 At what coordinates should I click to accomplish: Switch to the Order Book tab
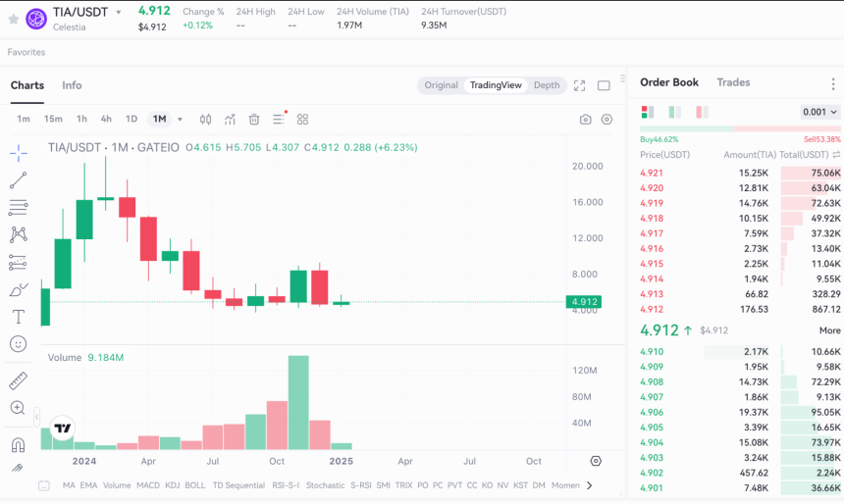pos(669,82)
